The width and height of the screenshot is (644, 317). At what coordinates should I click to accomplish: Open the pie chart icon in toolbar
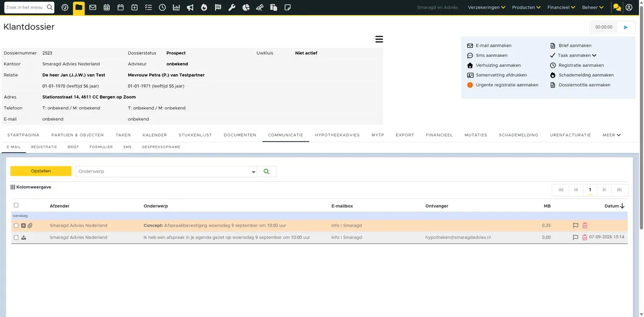(x=246, y=8)
